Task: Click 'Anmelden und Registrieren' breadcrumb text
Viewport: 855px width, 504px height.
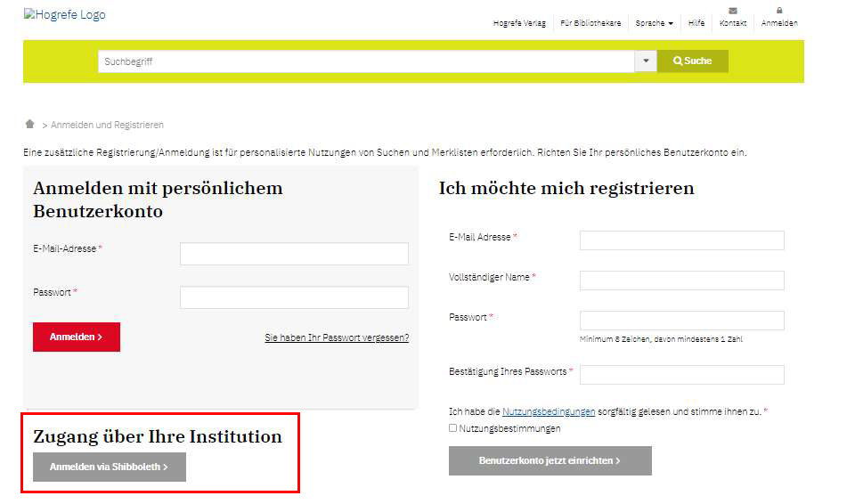Action: pyautogui.click(x=107, y=125)
